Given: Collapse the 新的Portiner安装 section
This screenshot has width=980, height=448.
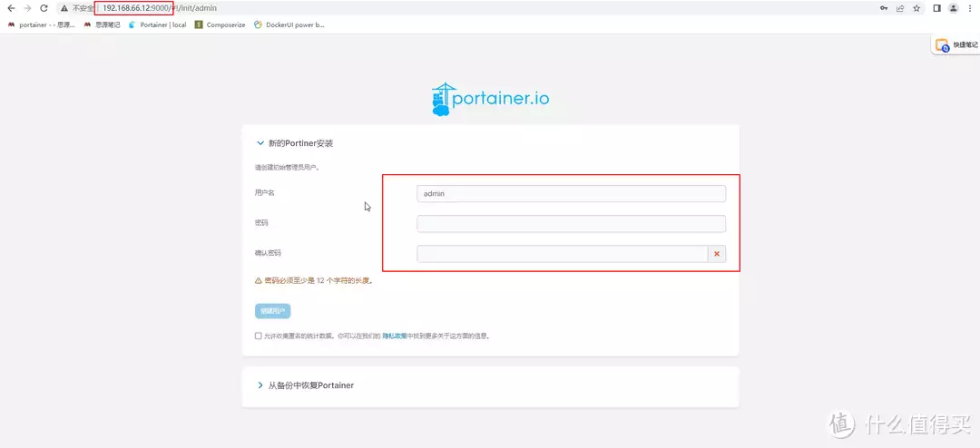Looking at the screenshot, I should (295, 143).
